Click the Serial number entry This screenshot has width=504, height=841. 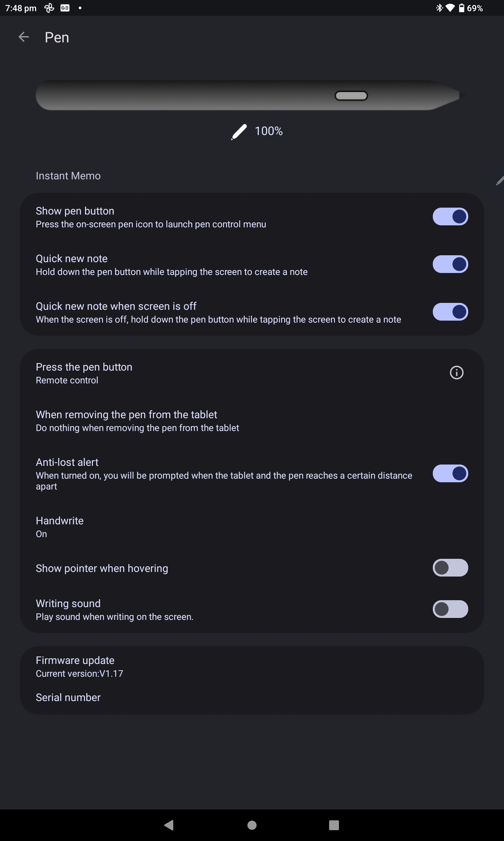click(x=204, y=697)
